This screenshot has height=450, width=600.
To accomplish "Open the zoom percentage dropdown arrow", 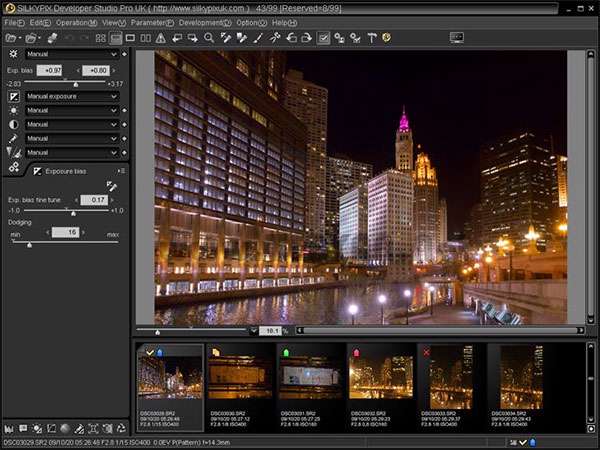I will [x=253, y=331].
